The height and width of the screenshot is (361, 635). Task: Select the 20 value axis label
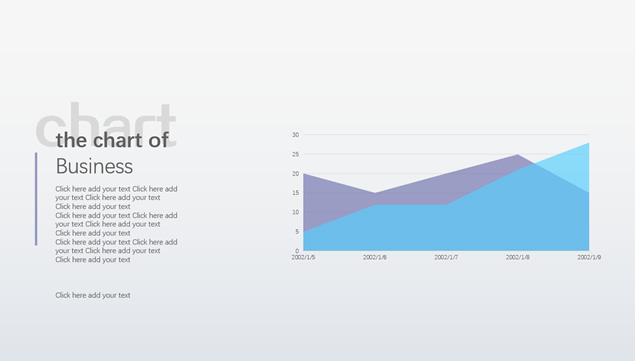pyautogui.click(x=296, y=174)
